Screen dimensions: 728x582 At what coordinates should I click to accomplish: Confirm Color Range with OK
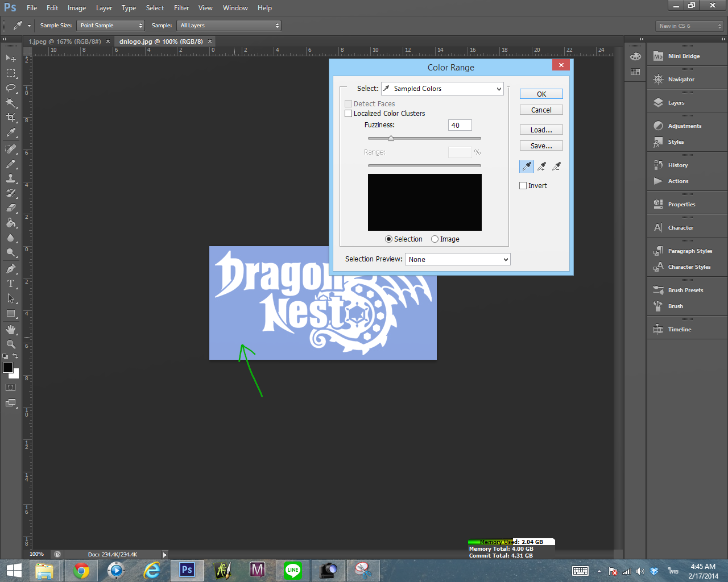[x=541, y=94]
